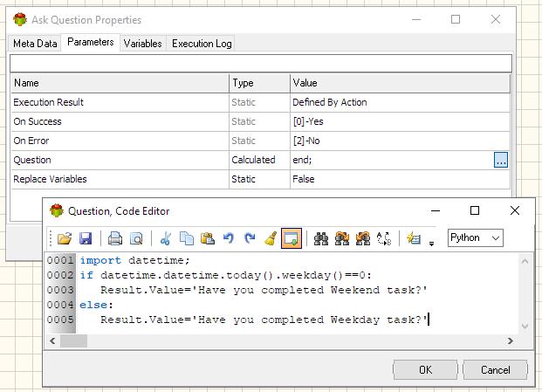Sort by the Name column header
This screenshot has height=392, width=542.
tap(120, 83)
